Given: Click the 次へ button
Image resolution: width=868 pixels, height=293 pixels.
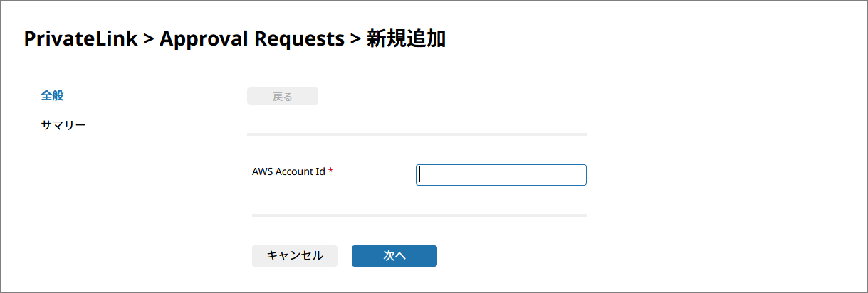Looking at the screenshot, I should pos(394,256).
